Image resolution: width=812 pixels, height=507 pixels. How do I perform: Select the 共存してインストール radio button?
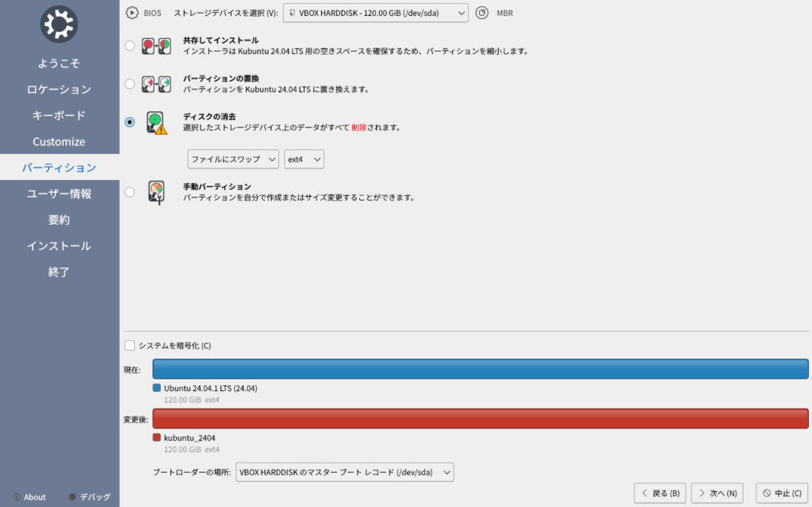[x=129, y=46]
